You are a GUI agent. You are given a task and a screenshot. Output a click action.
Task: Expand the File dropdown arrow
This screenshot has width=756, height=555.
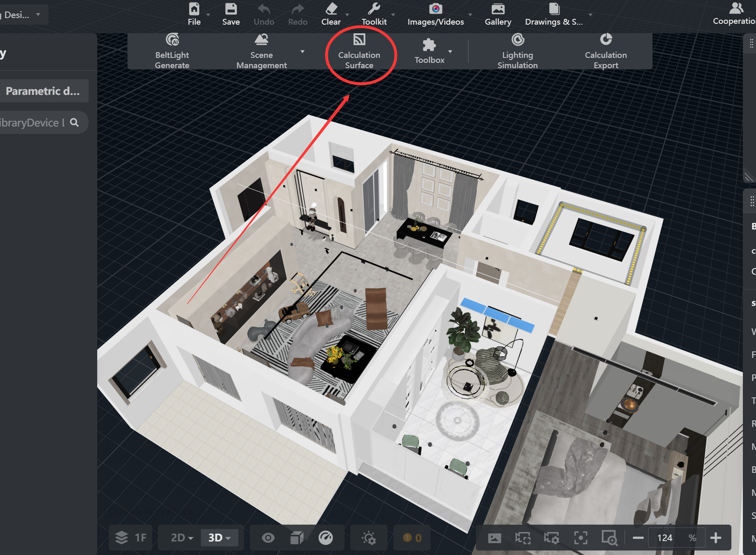pyautogui.click(x=208, y=15)
